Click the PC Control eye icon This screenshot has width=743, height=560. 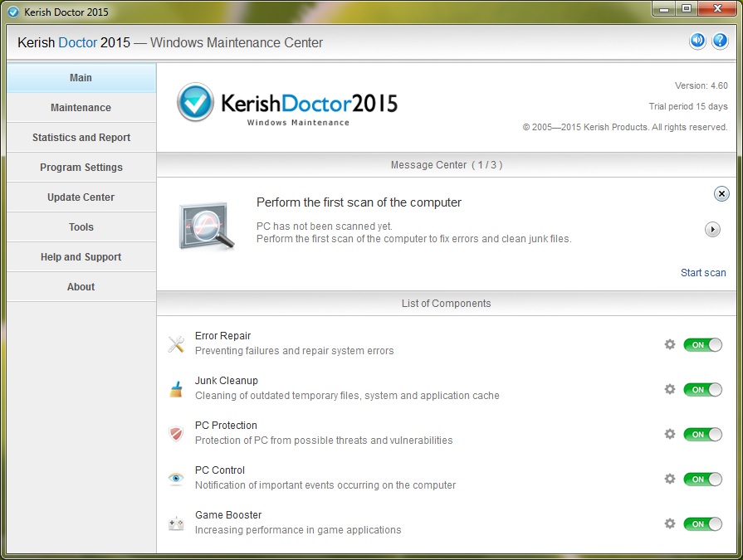coord(176,479)
